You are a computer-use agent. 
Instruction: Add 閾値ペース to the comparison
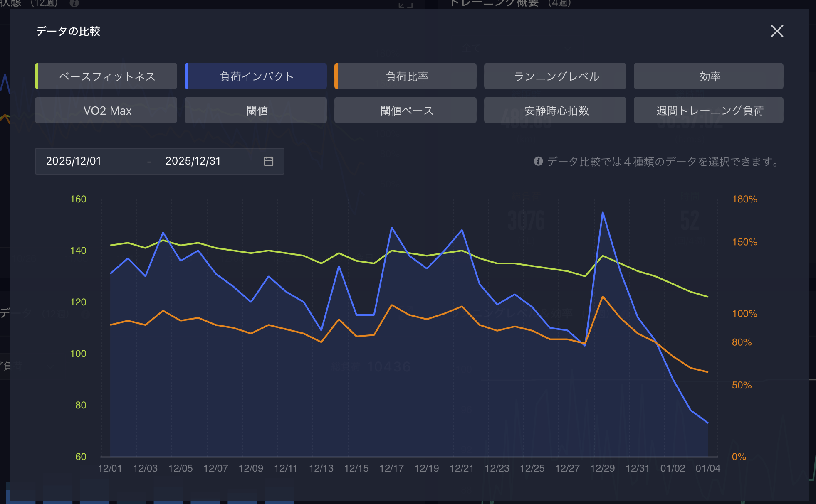[406, 111]
